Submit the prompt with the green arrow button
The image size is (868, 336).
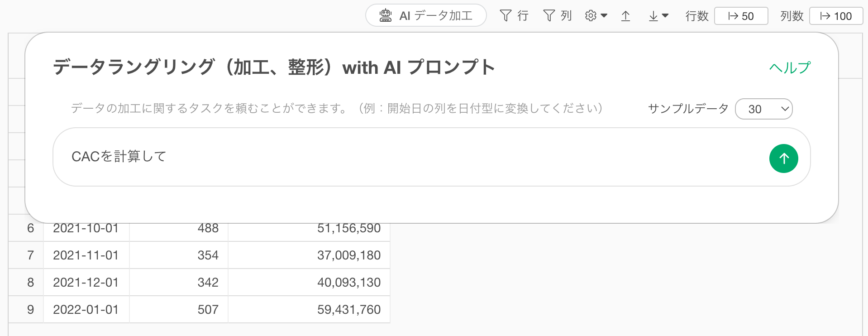pos(783,158)
